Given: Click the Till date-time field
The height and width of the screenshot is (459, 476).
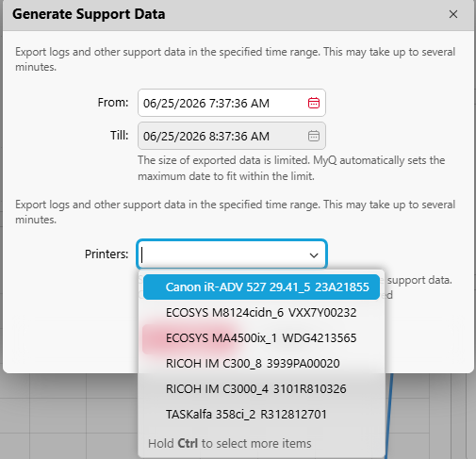Looking at the screenshot, I should pos(232,136).
